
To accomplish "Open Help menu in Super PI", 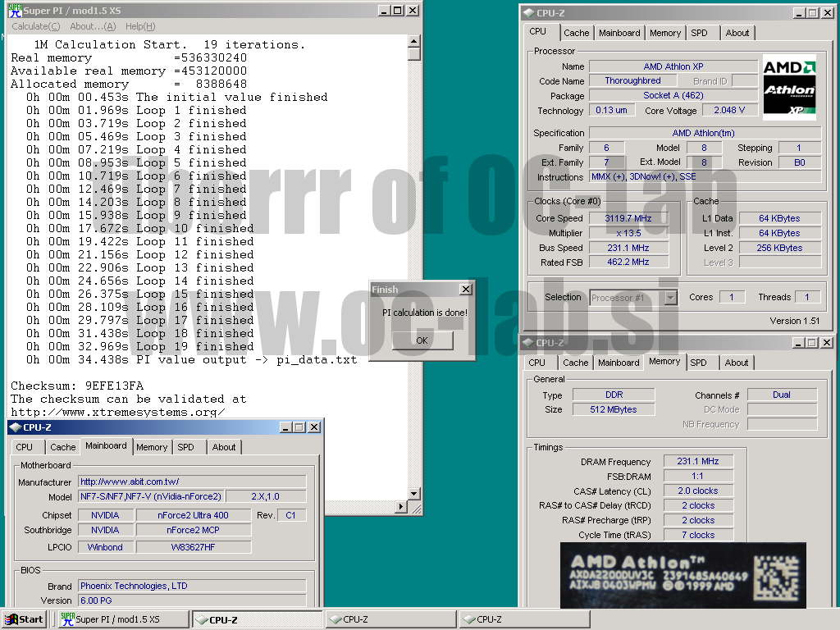I will pos(140,26).
